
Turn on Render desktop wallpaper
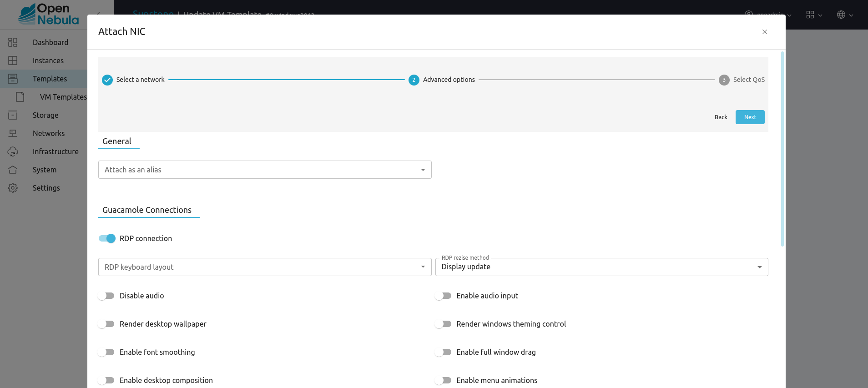pos(106,324)
